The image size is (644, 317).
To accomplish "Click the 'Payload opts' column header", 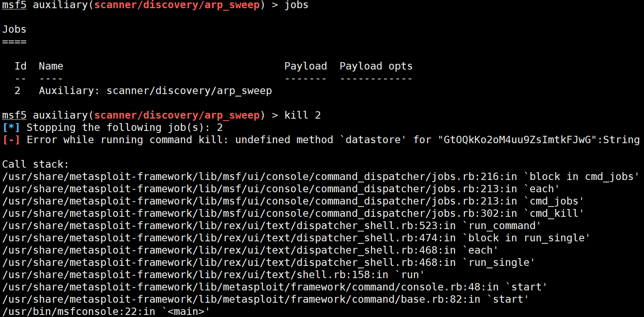I will pos(376,66).
